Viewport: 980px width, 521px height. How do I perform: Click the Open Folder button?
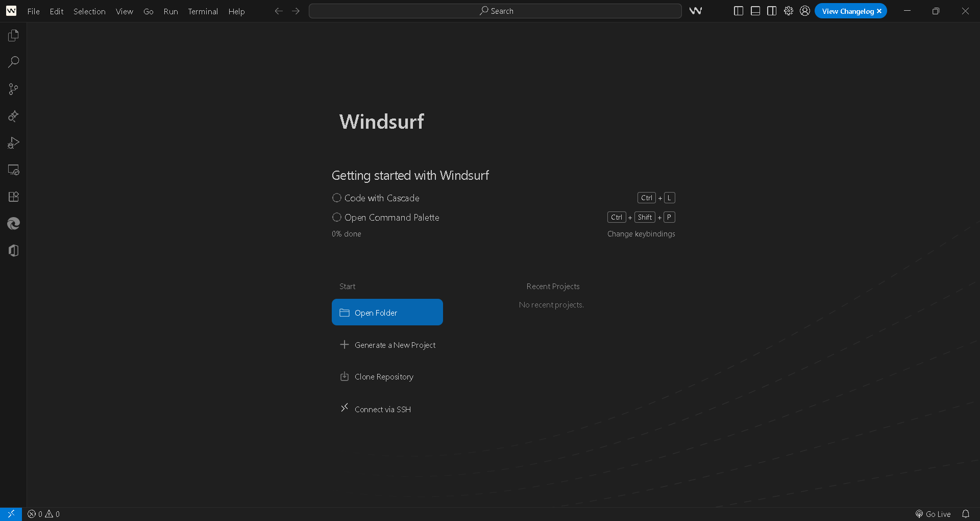(x=387, y=312)
